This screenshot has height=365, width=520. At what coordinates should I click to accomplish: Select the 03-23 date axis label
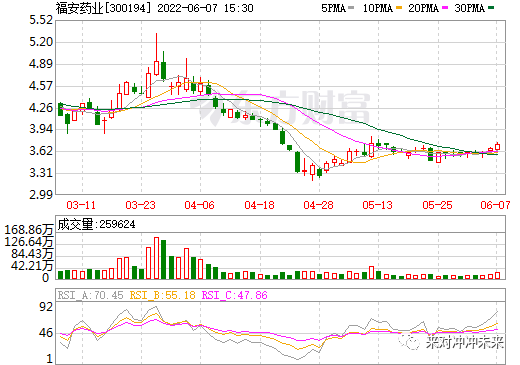[x=140, y=205]
